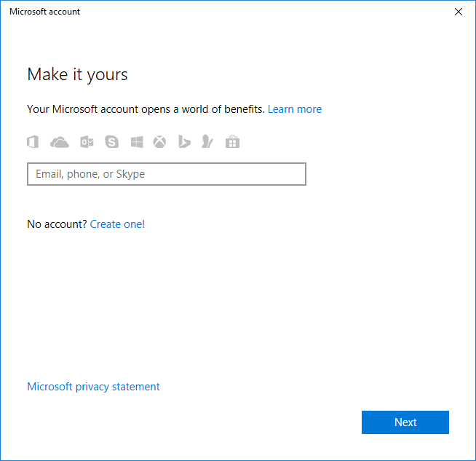This screenshot has width=476, height=461.
Task: Click the Xbox icon
Action: click(159, 142)
